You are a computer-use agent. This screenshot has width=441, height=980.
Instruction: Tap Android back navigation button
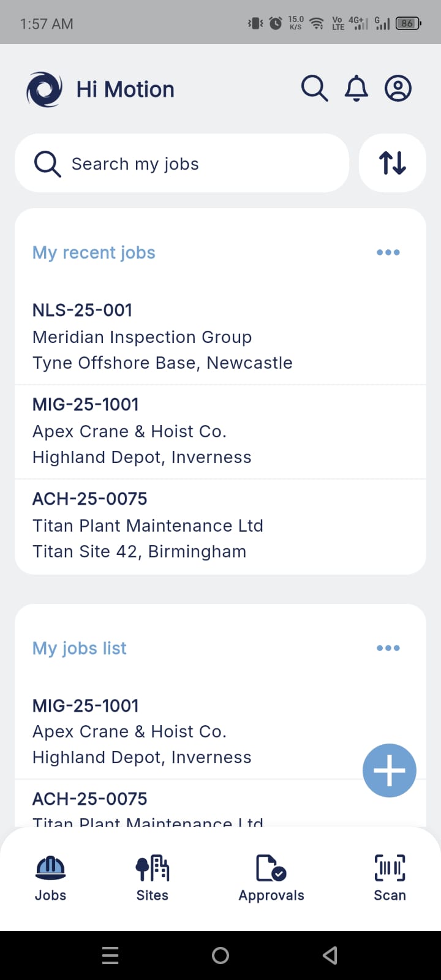(330, 955)
